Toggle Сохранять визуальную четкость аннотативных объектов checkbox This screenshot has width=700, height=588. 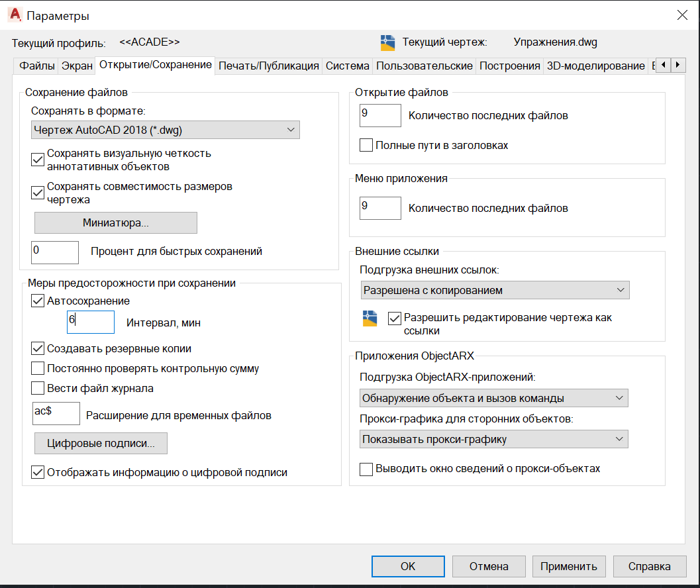click(38, 160)
